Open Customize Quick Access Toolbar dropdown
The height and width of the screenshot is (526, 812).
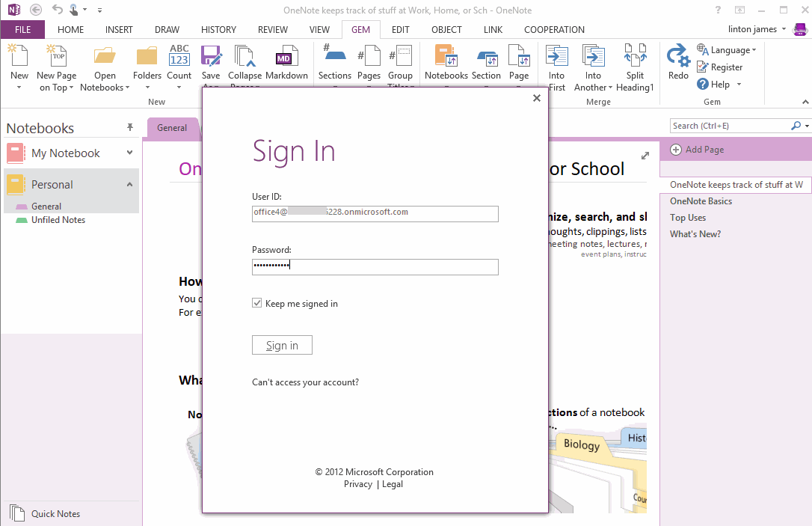tap(99, 10)
